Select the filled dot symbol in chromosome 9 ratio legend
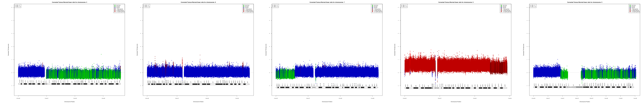644x103 pixels. point(530,5)
